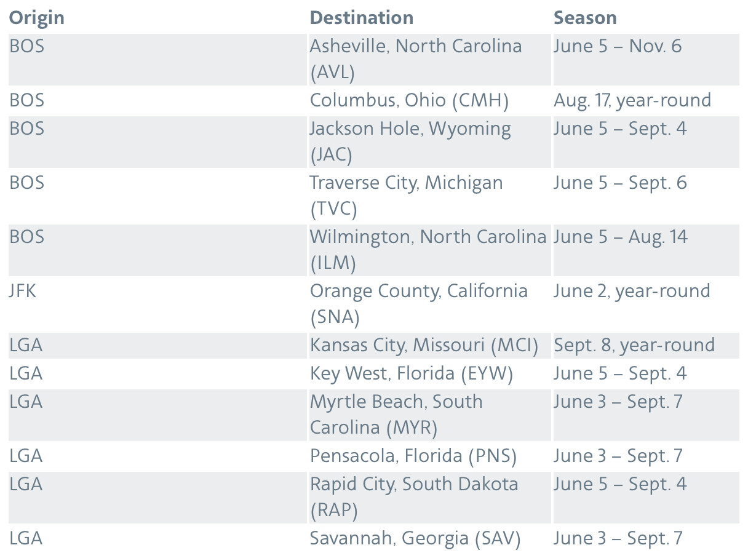The height and width of the screenshot is (553, 756).
Task: Click the Destination column header
Action: 361,18
